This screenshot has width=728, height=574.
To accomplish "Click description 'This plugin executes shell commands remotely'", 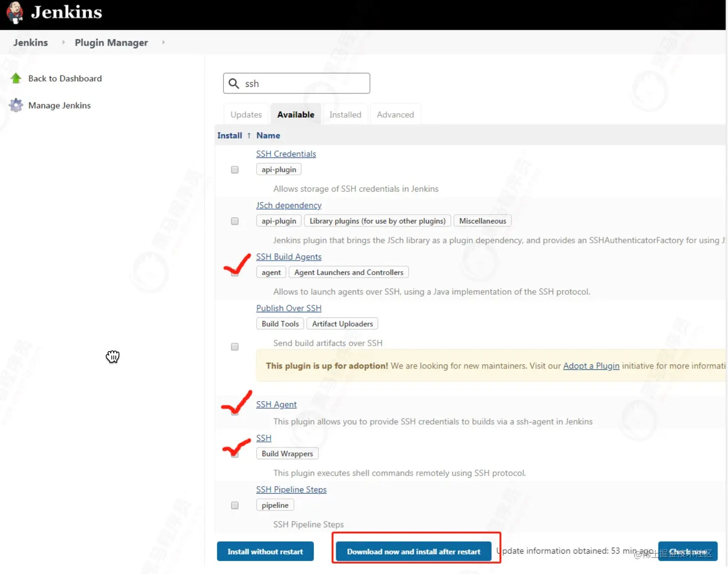I will [399, 473].
